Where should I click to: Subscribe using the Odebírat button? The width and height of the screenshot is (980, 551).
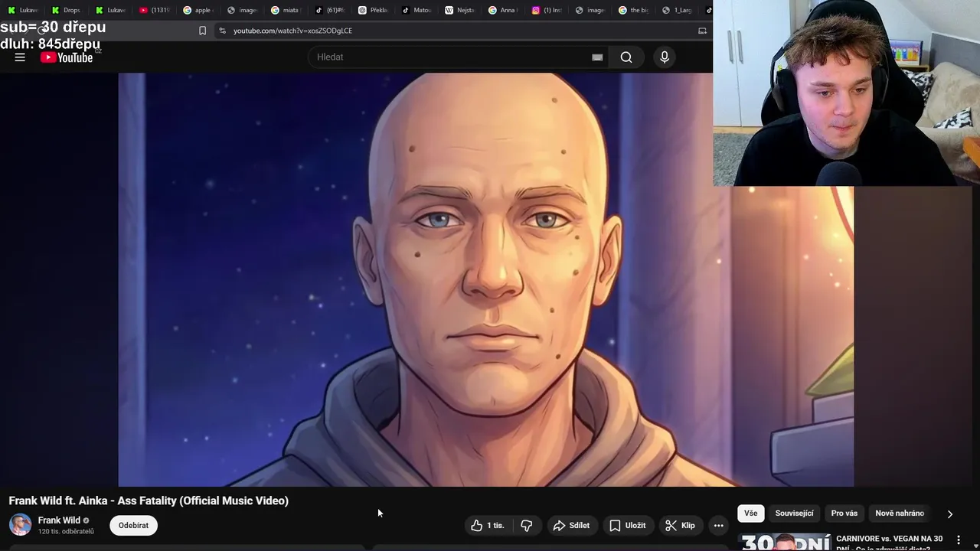point(133,526)
